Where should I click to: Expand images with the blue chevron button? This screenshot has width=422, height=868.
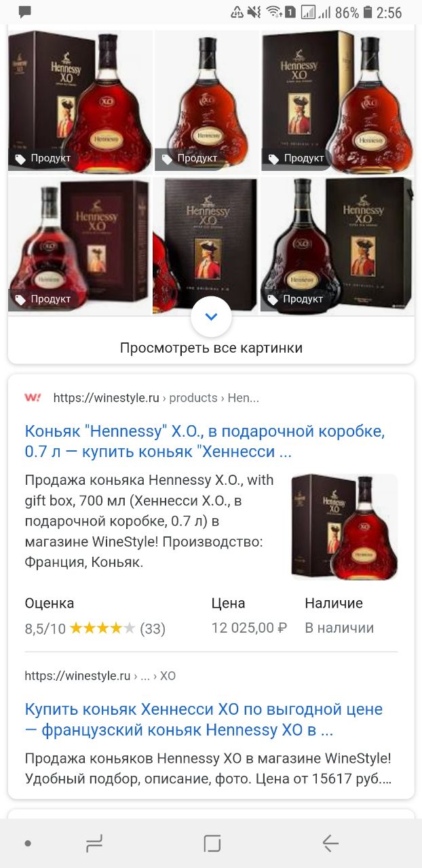(x=211, y=317)
